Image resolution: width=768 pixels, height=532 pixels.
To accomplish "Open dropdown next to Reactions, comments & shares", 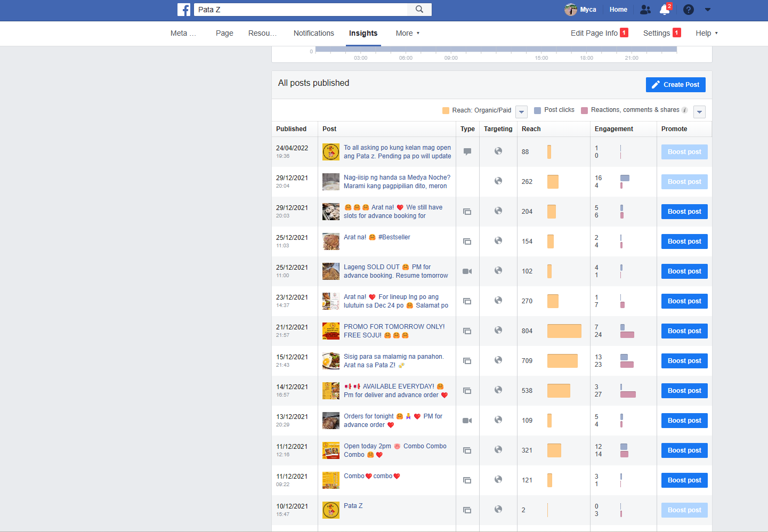I will tap(700, 112).
